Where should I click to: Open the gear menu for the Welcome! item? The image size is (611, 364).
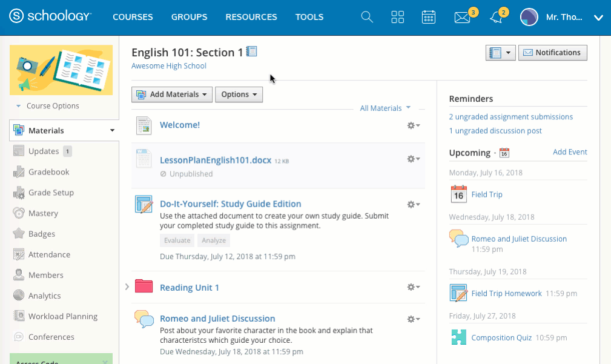point(413,125)
